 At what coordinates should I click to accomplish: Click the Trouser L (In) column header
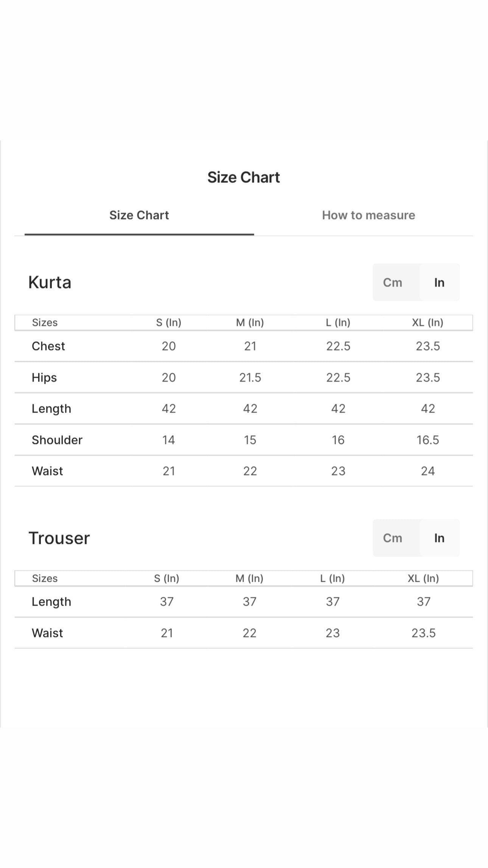click(x=333, y=578)
